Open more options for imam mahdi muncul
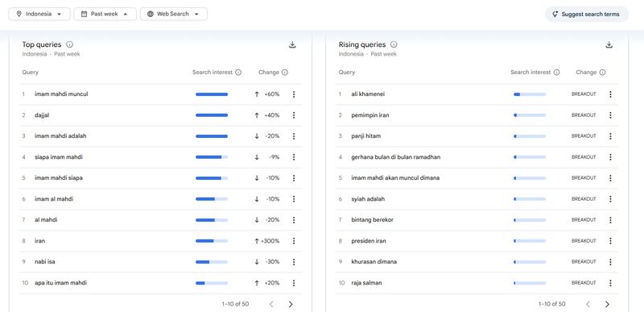This screenshot has height=312, width=644. click(x=294, y=94)
